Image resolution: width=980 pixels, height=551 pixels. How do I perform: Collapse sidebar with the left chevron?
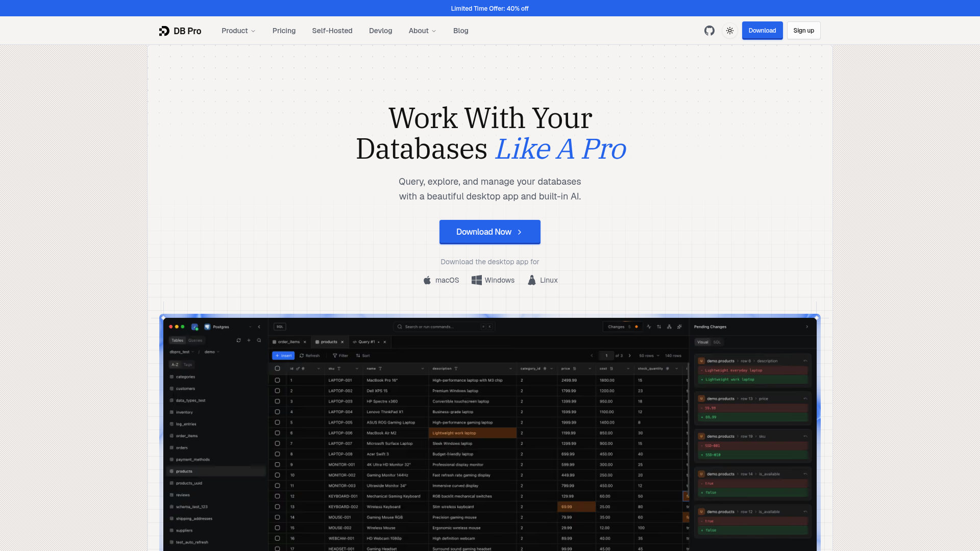click(x=259, y=327)
